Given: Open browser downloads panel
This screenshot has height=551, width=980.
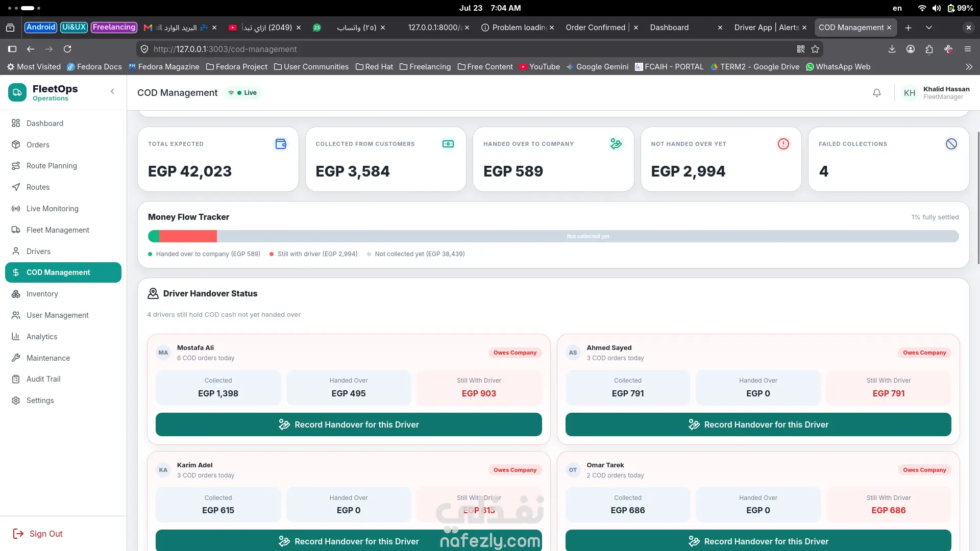Looking at the screenshot, I should pos(892,49).
